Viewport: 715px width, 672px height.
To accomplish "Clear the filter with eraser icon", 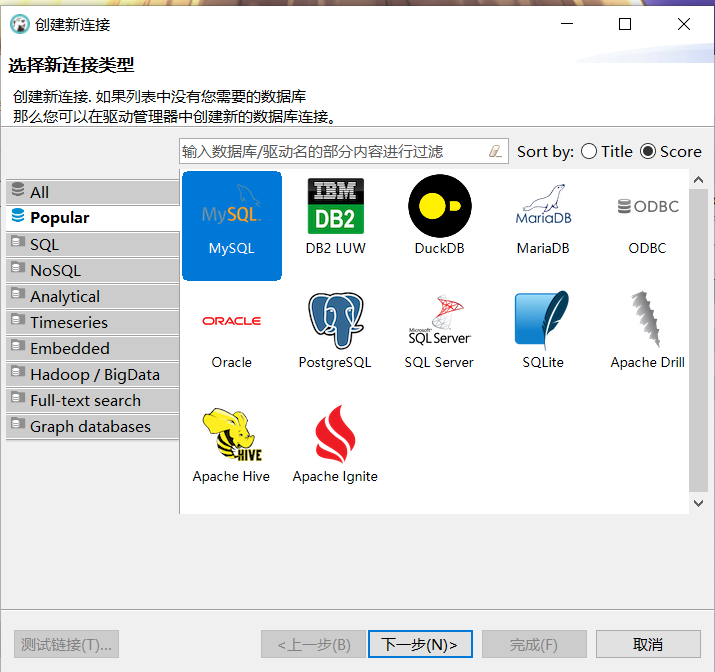I will (x=495, y=151).
